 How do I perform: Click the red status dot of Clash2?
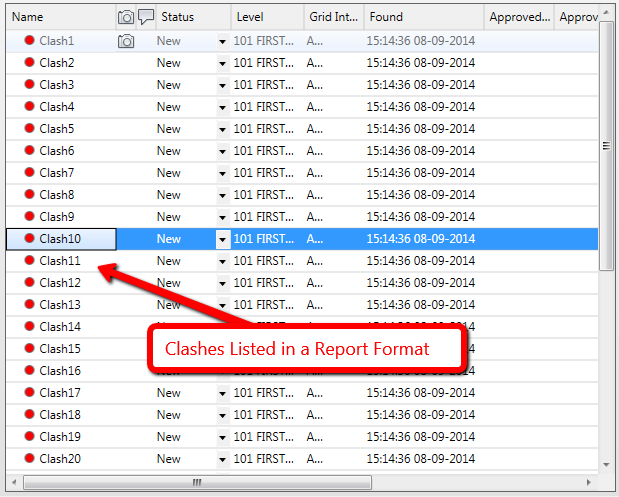(29, 62)
